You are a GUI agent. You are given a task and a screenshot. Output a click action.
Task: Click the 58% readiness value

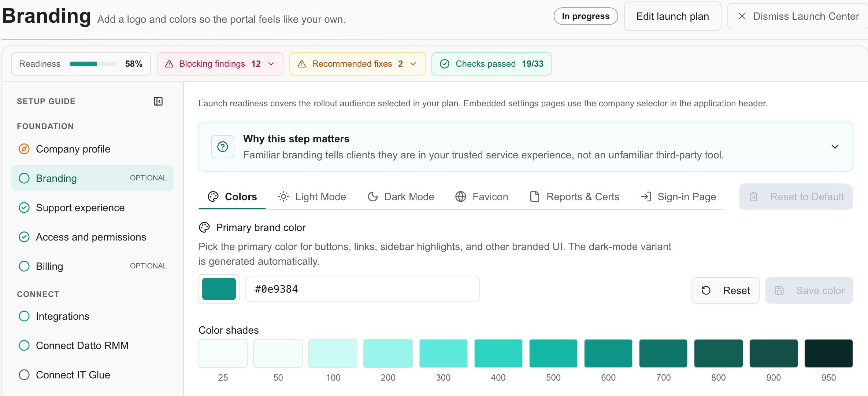tap(134, 64)
